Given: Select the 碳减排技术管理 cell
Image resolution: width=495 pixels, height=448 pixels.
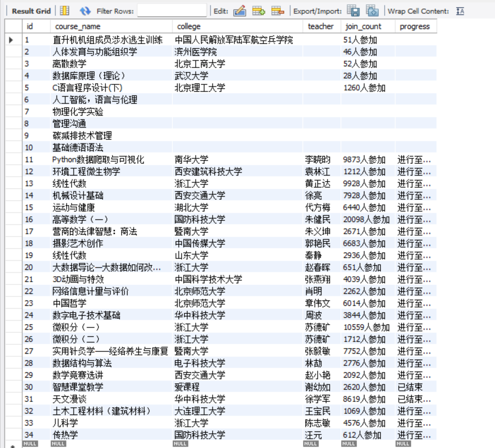Looking at the screenshot, I should [x=111, y=136].
